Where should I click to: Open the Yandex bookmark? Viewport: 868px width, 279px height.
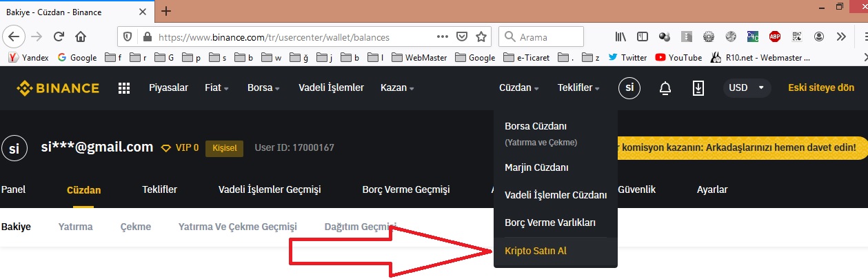coord(28,57)
